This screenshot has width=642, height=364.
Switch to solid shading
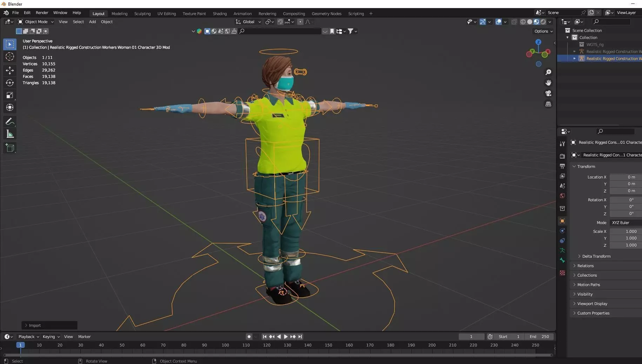pos(529,22)
